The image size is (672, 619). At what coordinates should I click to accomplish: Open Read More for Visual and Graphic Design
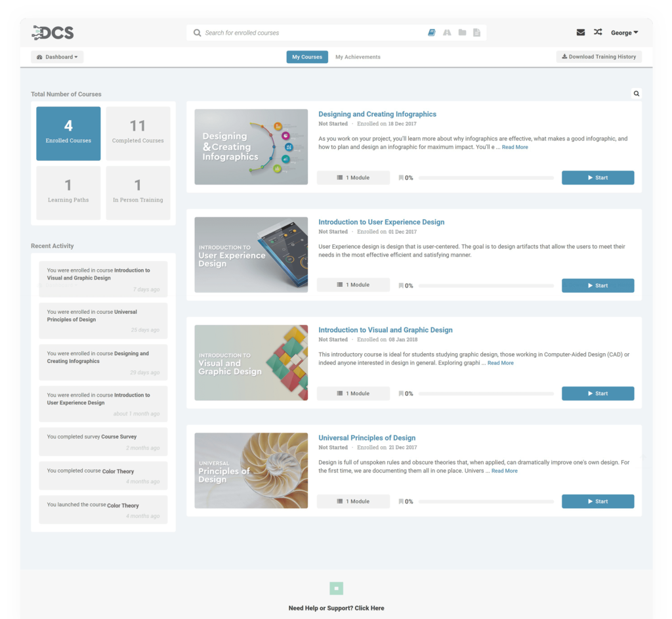point(500,363)
